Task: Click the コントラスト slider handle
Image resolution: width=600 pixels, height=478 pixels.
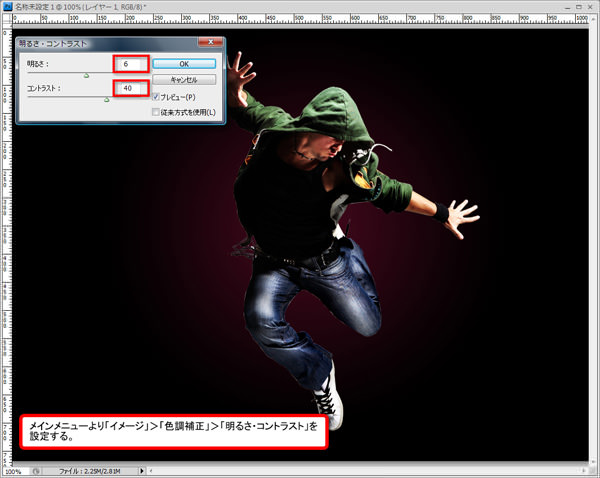Action: click(106, 99)
